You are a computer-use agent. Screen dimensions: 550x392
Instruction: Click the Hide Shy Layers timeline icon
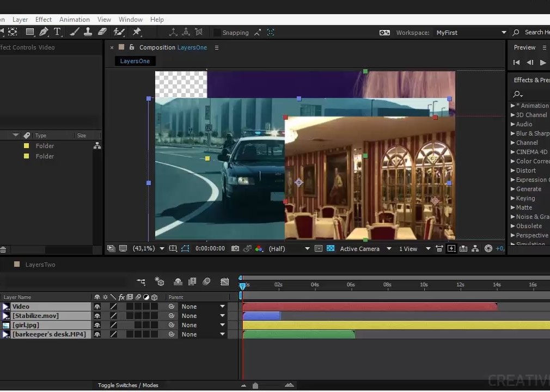[178, 281]
